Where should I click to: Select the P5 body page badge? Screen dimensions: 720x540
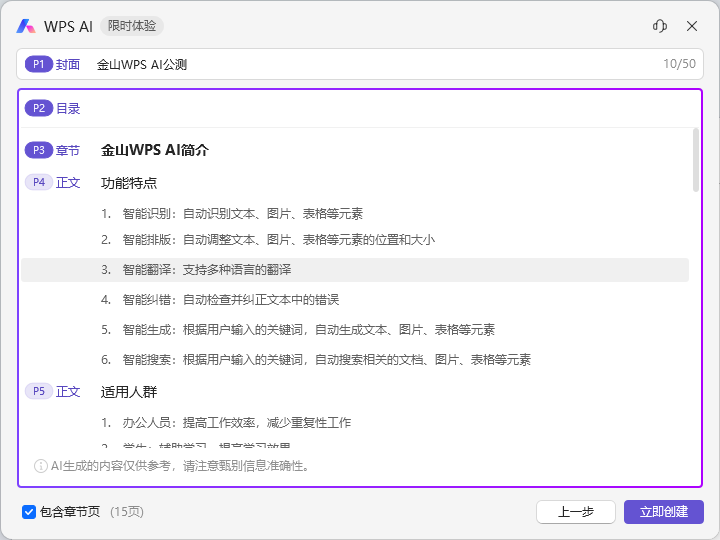point(39,392)
